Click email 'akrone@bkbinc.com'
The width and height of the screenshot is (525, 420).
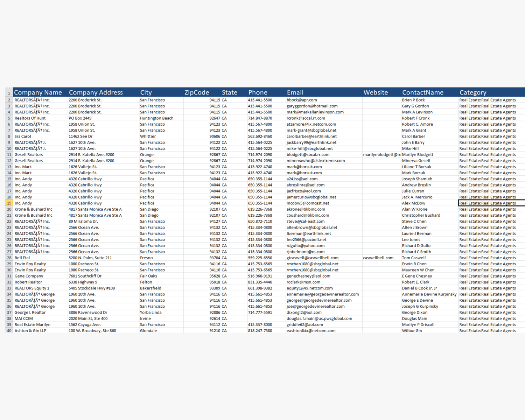pyautogui.click(x=324, y=209)
